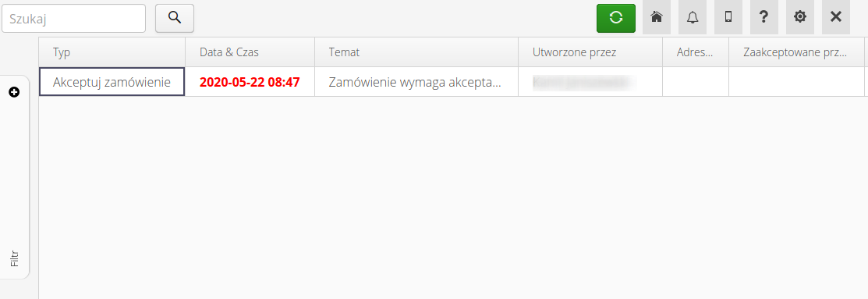
Task: Expand filter panel with plus icon
Action: [x=14, y=92]
